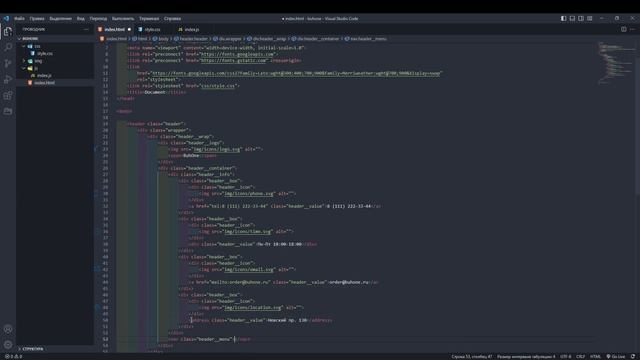Click div.header__container in the breadcrumb
The width and height of the screenshot is (640, 360).
(x=318, y=39)
